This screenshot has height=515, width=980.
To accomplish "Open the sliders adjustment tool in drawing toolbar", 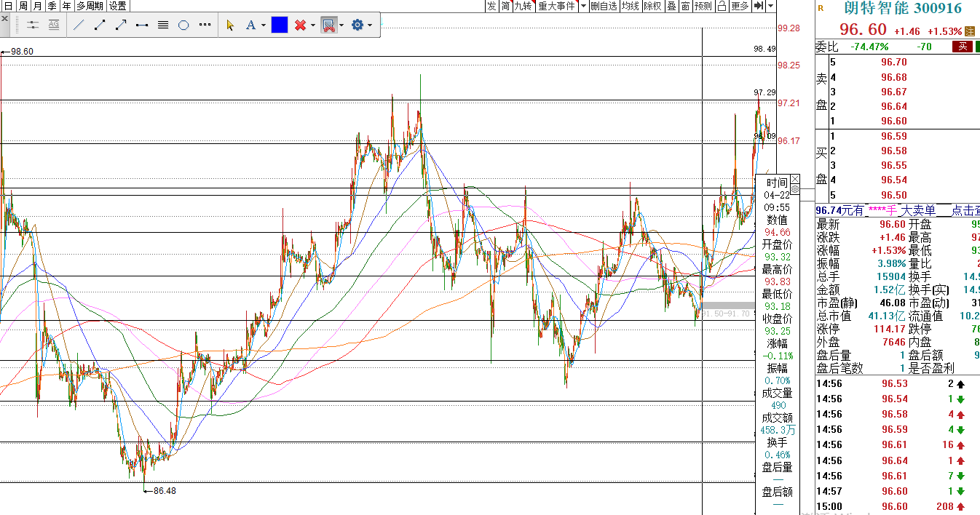I will click(x=33, y=25).
